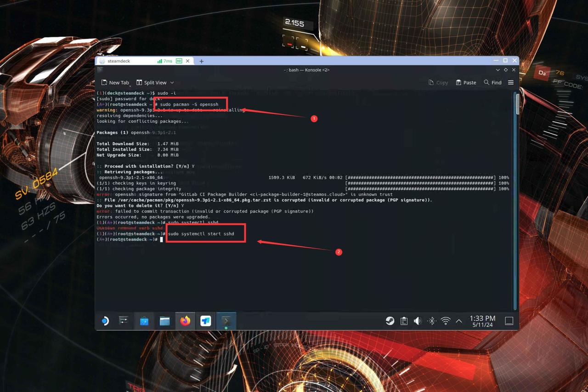Open the clipboard manager in the tray
The image size is (588, 392).
pyautogui.click(x=404, y=321)
